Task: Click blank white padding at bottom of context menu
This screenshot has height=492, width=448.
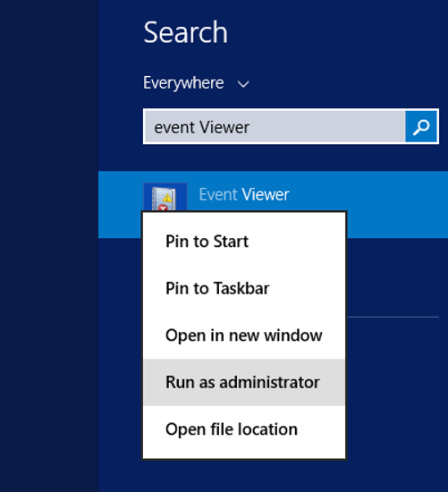Action: 244,454
